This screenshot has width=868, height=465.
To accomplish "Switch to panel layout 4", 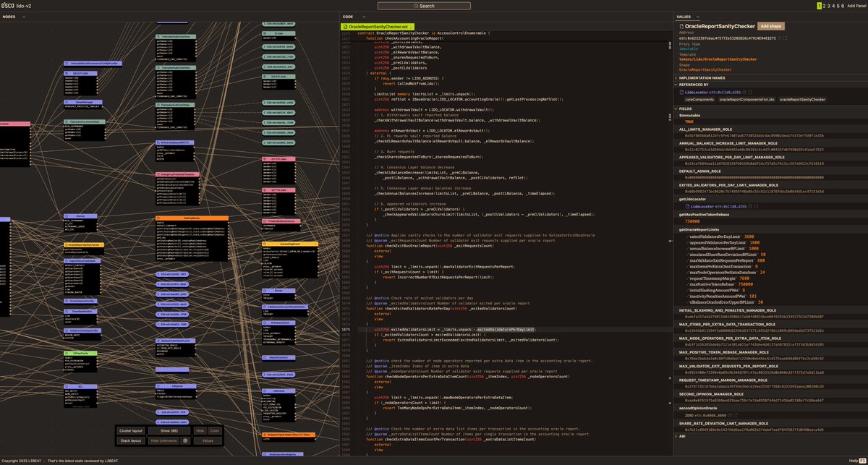I will (x=834, y=5).
